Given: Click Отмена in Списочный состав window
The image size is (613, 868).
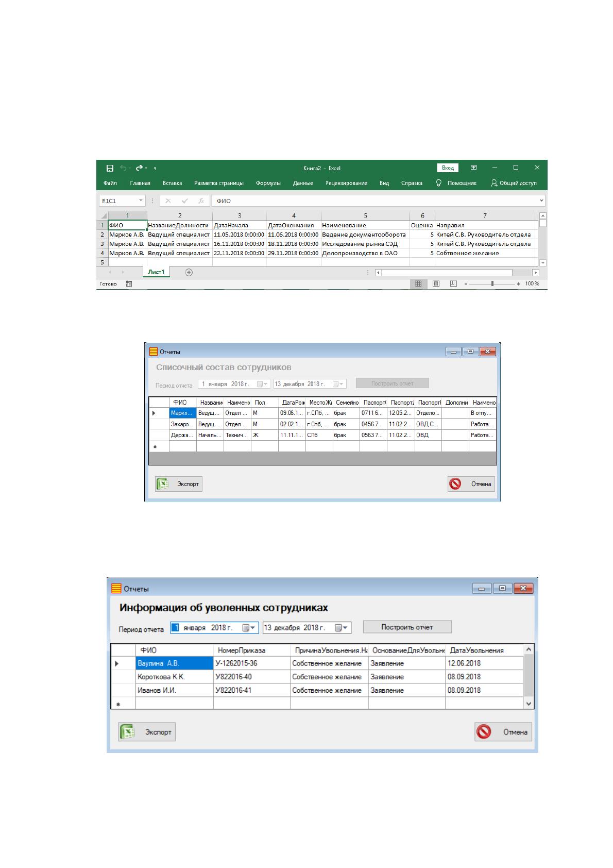Looking at the screenshot, I should 471,484.
